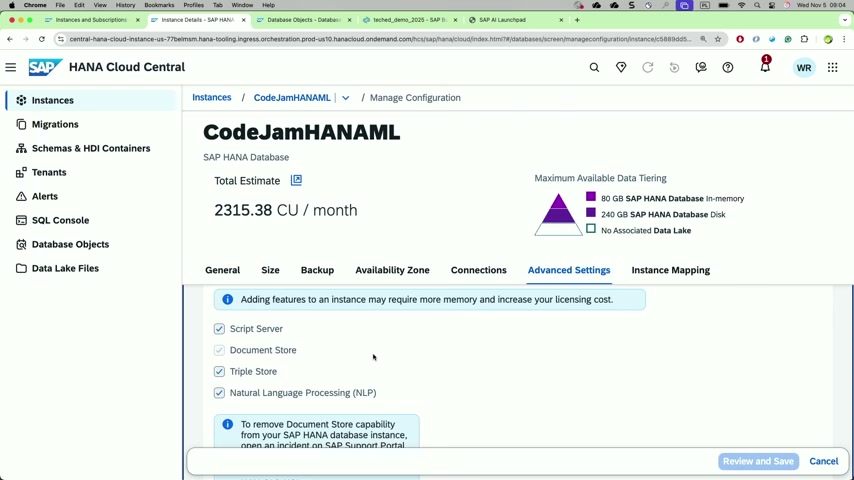Switch to the Size tab
Image resolution: width=854 pixels, height=480 pixels.
[x=270, y=270]
